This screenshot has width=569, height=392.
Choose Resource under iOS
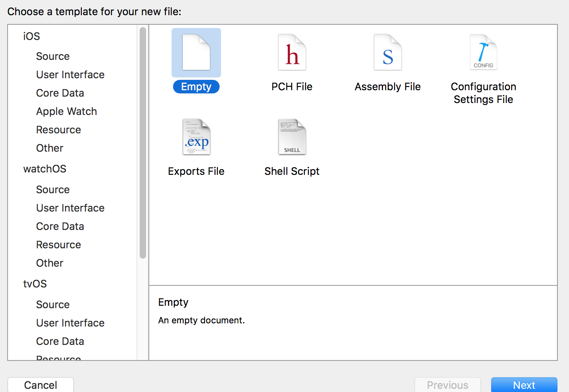point(58,130)
